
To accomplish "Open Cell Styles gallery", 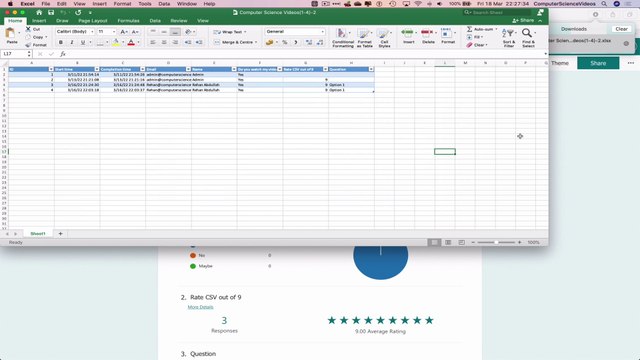I will click(384, 38).
